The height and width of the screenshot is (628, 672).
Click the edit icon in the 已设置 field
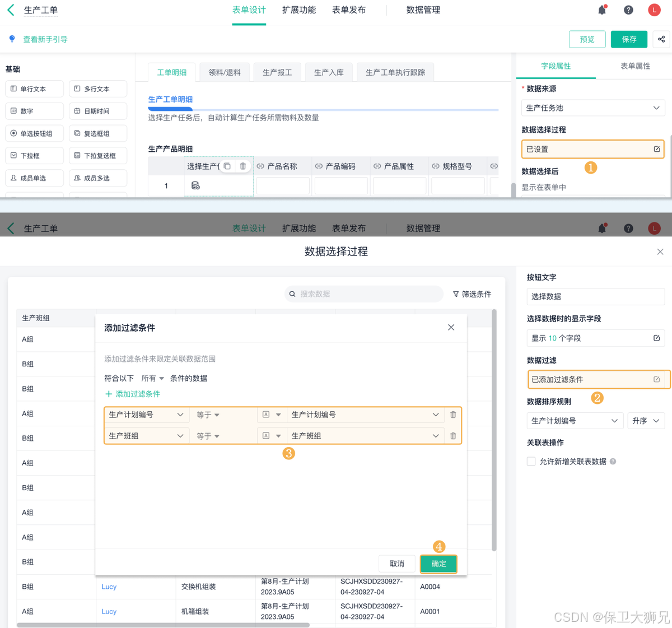point(657,149)
